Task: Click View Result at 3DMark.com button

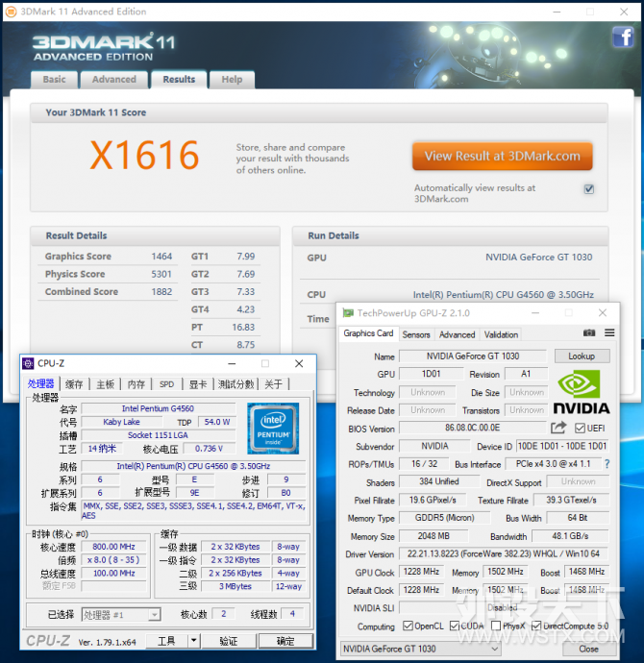Action: coord(503,156)
